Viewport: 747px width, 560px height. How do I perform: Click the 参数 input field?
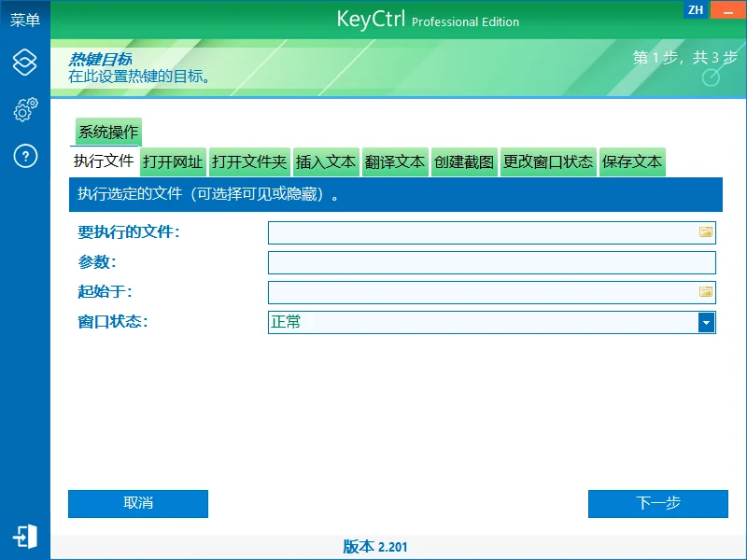point(492,262)
